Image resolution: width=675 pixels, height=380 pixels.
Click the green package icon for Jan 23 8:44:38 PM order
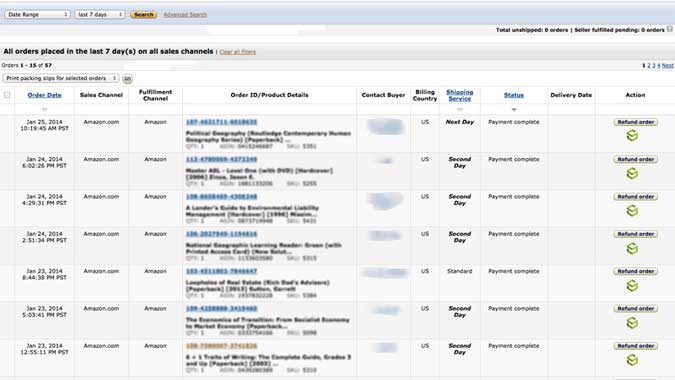632,285
